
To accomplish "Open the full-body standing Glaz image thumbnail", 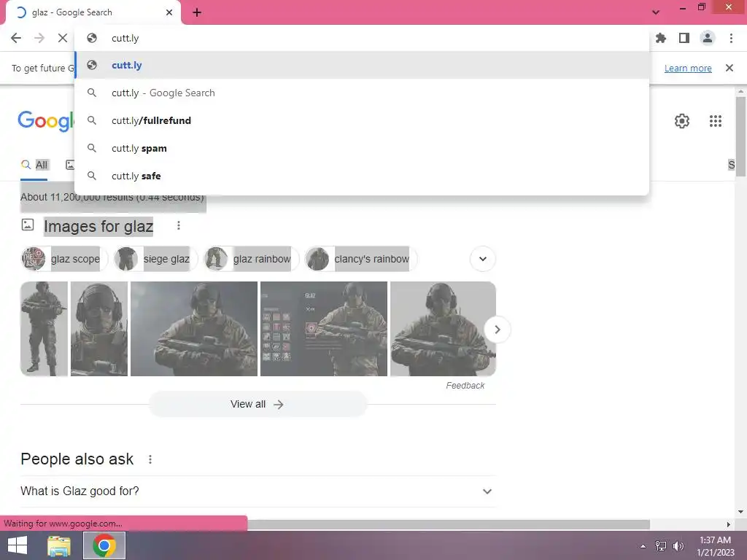I will (x=44, y=329).
